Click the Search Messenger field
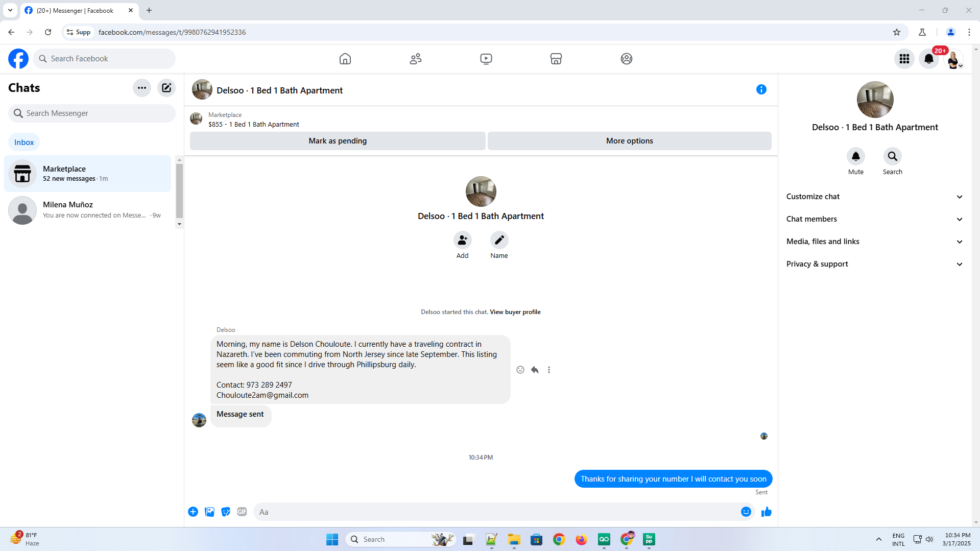 click(92, 113)
